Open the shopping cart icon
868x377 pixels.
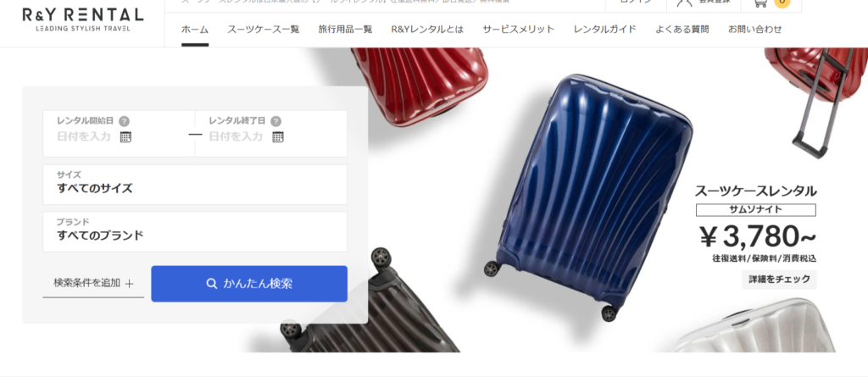point(760,3)
